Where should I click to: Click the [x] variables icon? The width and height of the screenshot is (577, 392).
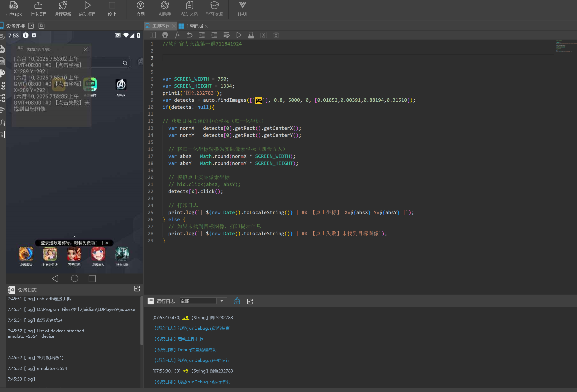[x=263, y=35]
